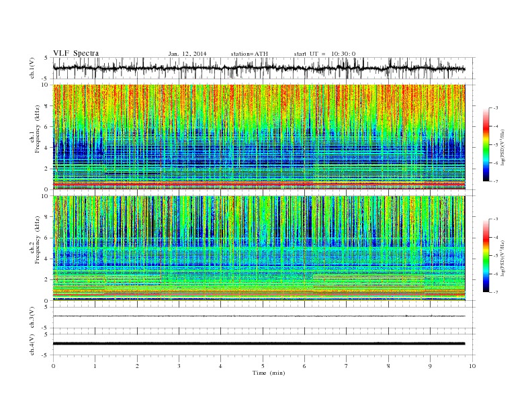The image size is (532, 411).
Task: Click the "5" minute tick label
Action: 263,366
